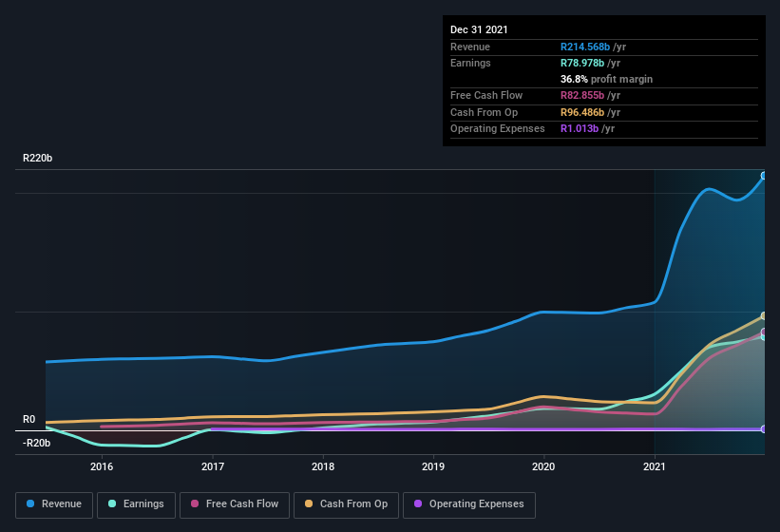Click the R1.013b operating expenses value

pyautogui.click(x=580, y=129)
